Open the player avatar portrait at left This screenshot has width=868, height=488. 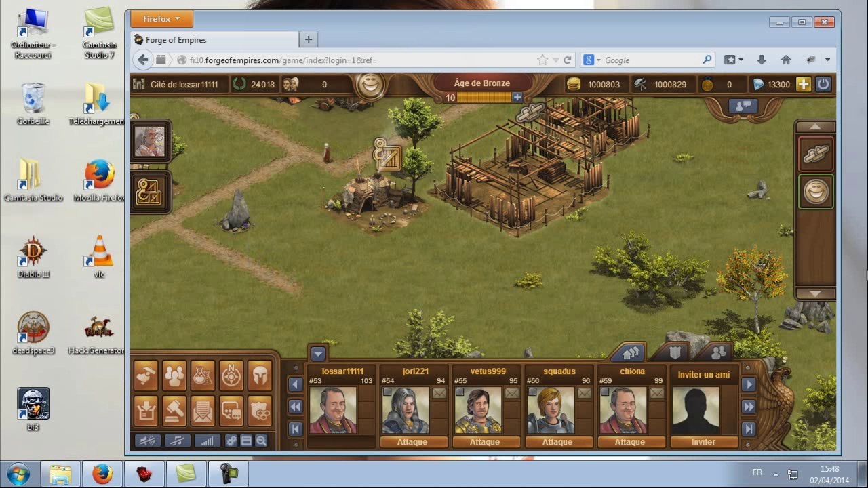[149, 142]
